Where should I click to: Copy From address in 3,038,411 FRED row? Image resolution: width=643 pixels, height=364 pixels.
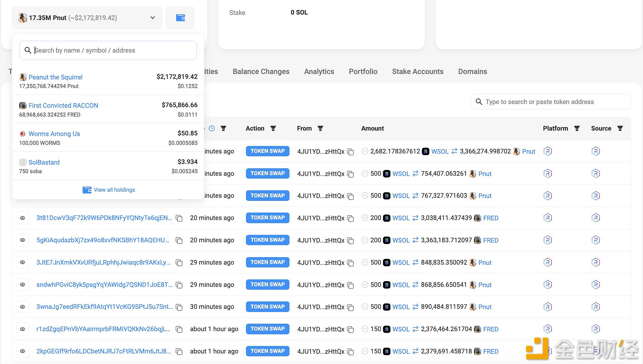tap(350, 218)
